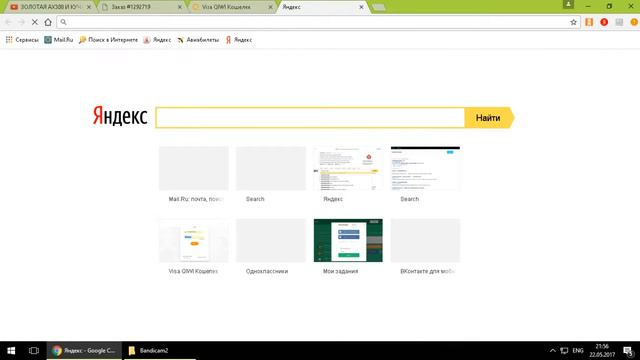Close the Заказ #1292719 tab

tap(180, 7)
